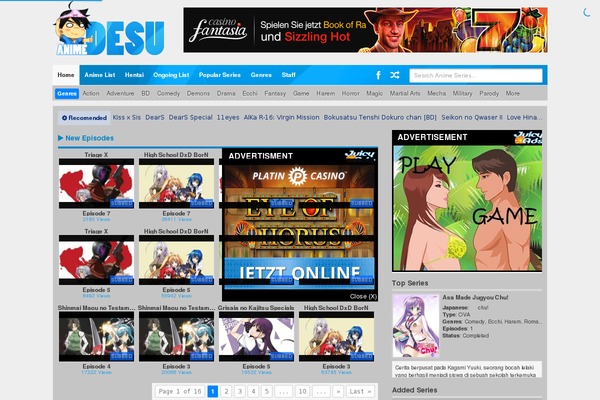Select the Military genre
The image size is (600, 400).
tap(463, 93)
